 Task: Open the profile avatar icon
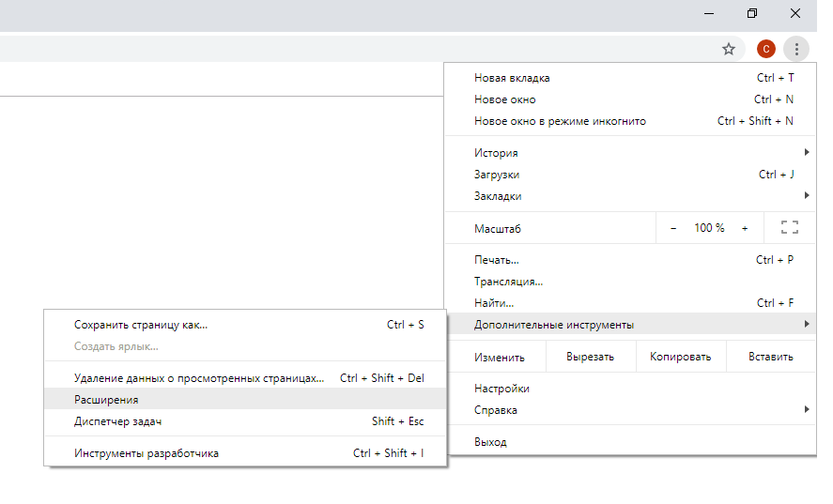tap(766, 49)
